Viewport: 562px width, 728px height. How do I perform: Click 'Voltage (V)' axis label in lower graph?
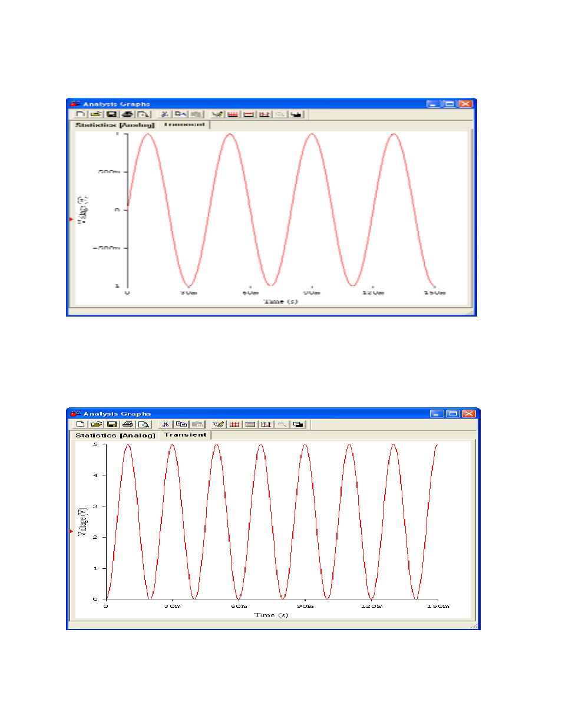tap(83, 521)
